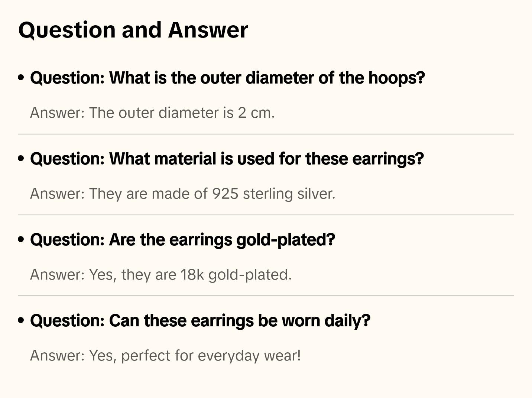Click the 925 sterling silver answer

[182, 194]
